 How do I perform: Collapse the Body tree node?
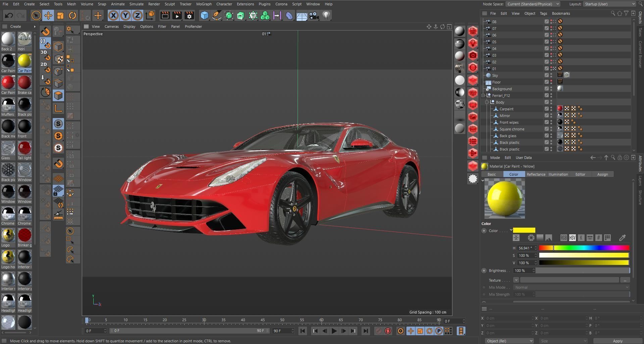click(x=487, y=102)
